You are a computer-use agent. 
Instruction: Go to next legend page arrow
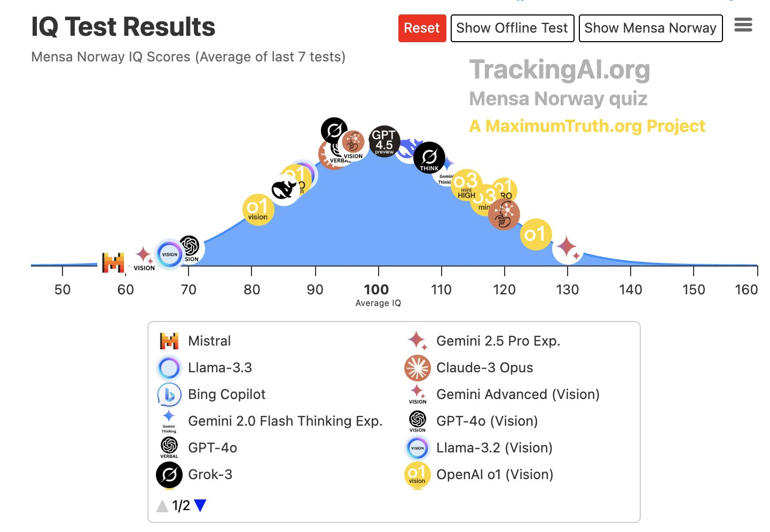200,505
